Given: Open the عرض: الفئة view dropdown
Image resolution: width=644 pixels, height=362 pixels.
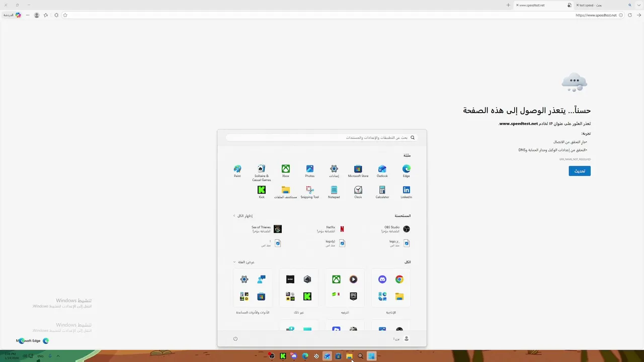Looking at the screenshot, I should click(244, 262).
